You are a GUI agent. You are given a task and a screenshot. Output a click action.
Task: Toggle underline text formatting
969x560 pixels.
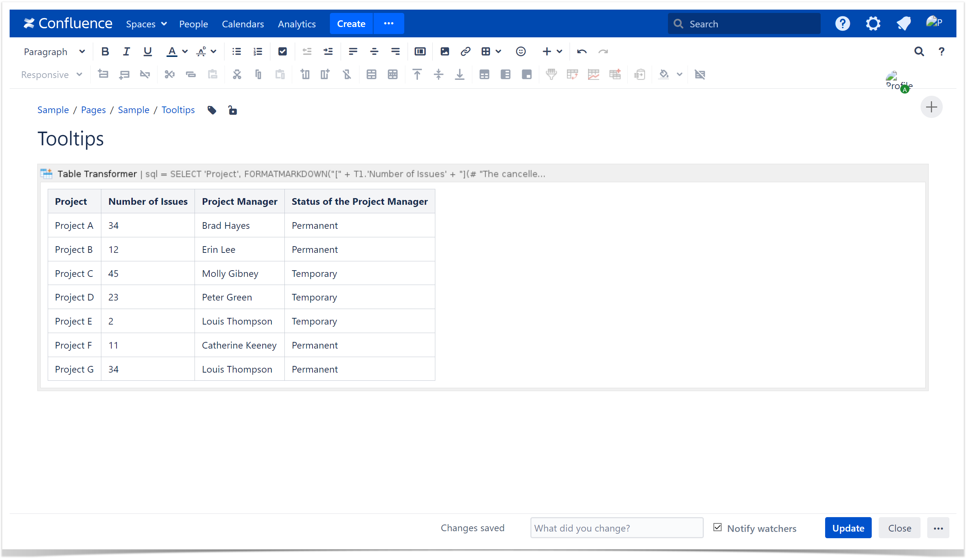click(147, 51)
